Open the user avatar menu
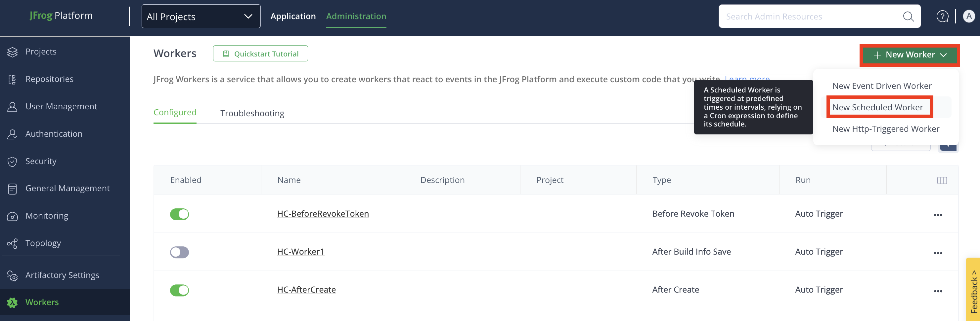Viewport: 980px width, 321px height. [x=969, y=16]
